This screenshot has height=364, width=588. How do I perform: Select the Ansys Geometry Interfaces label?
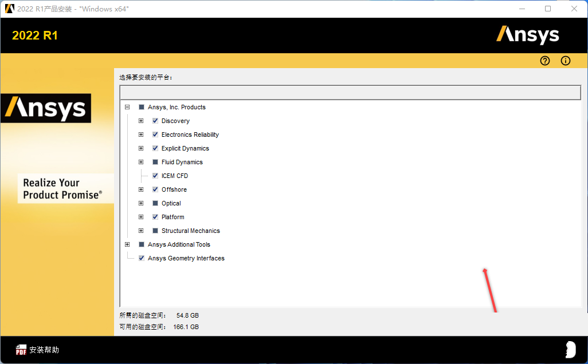[186, 258]
